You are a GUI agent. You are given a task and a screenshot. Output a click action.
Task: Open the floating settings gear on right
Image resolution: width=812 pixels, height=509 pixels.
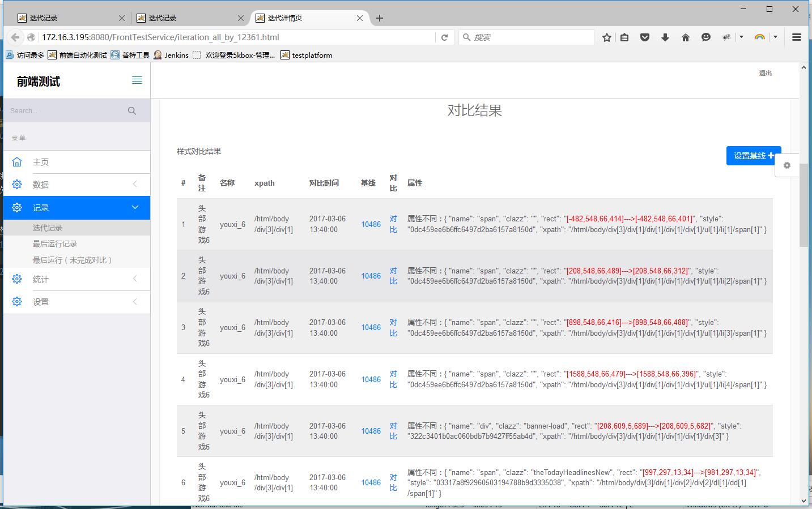coord(787,165)
